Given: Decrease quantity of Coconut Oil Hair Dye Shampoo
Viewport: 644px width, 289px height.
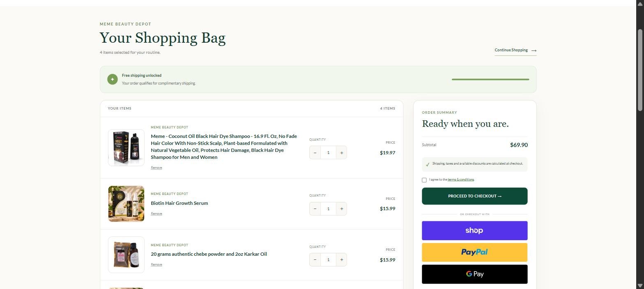Looking at the screenshot, I should (315, 153).
